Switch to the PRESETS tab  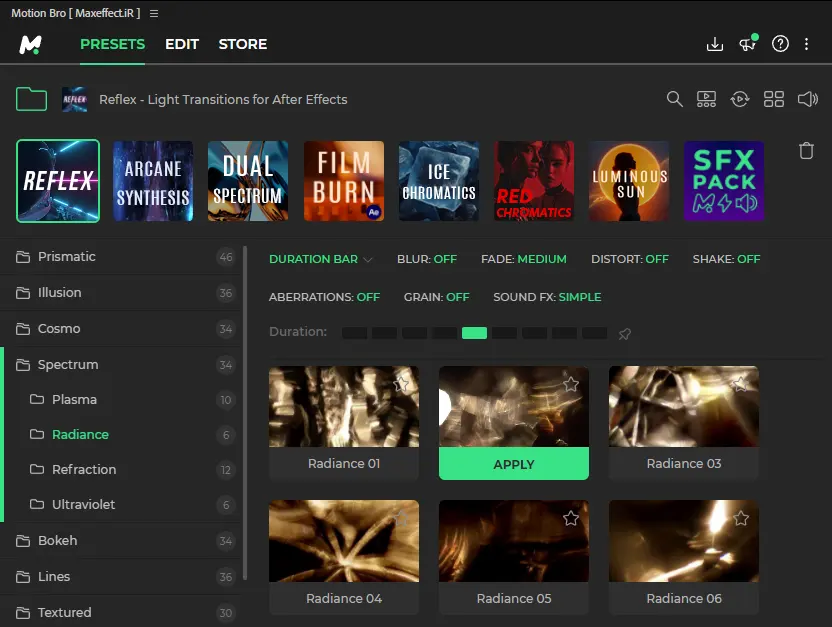112,44
